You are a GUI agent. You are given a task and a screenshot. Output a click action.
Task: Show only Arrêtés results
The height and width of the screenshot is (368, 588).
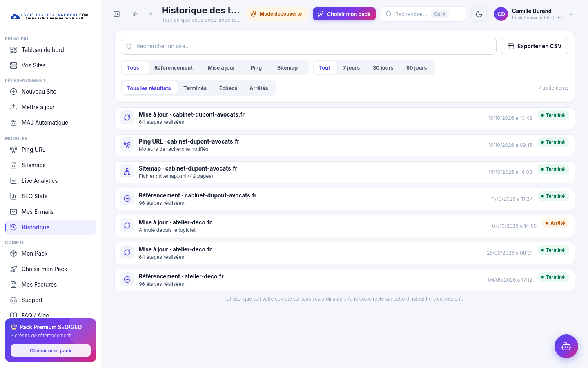coord(259,88)
